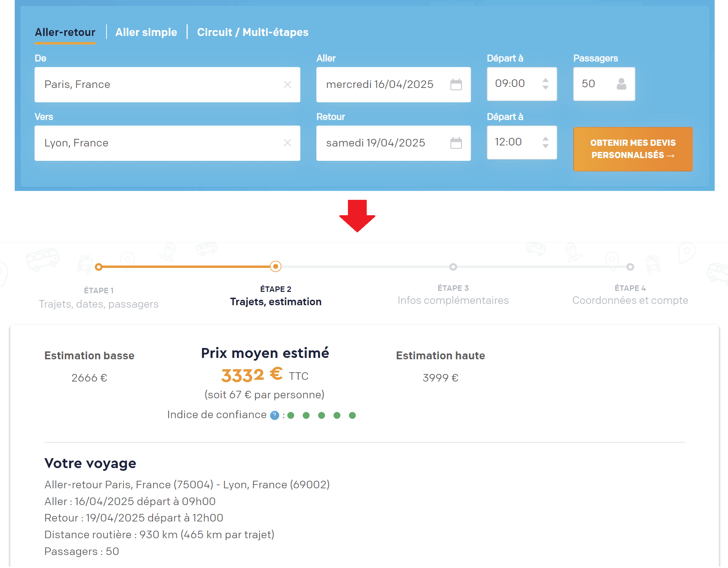Click the Étape 1 progress marker
The width and height of the screenshot is (728, 568).
99,267
